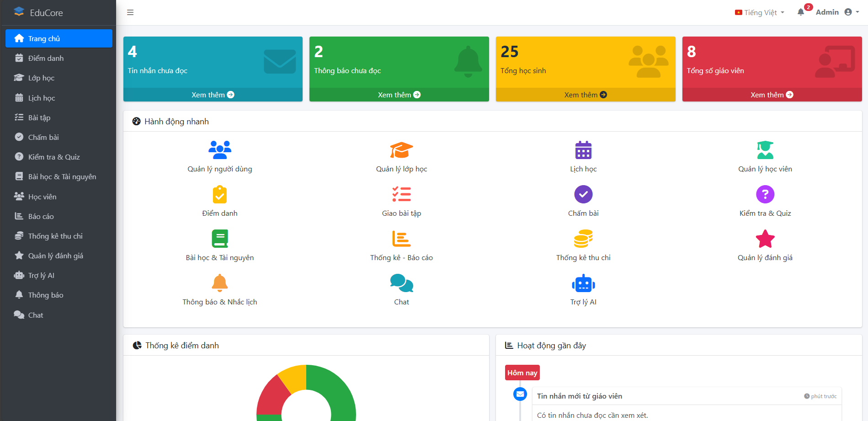Click the '8' total teachers number
The image size is (868, 421).
pos(691,52)
